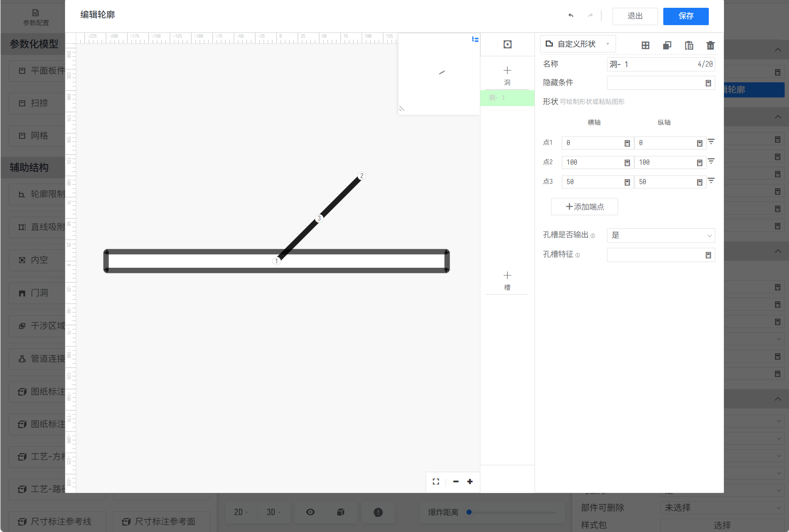789x532 pixels.
Task: Delete the shape with the trash icon
Action: click(710, 45)
